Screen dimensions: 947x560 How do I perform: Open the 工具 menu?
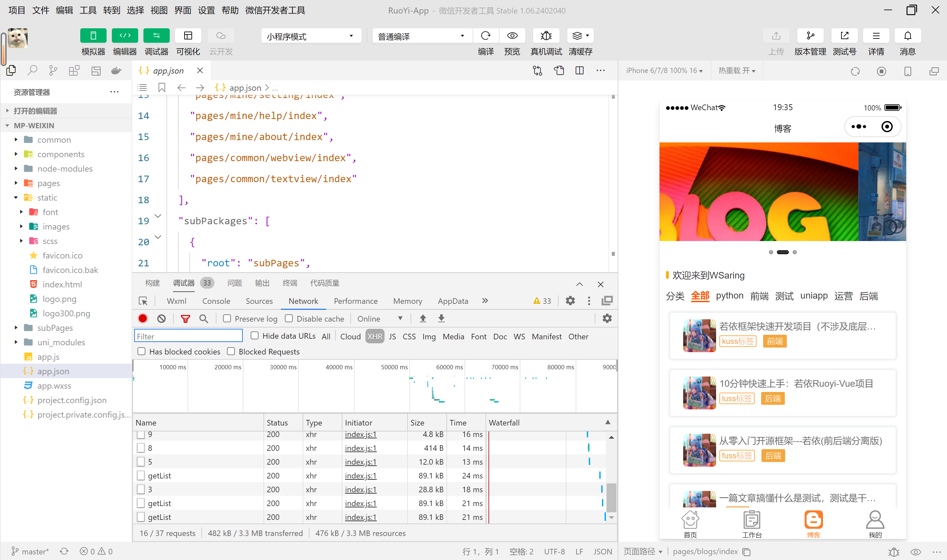(x=88, y=10)
